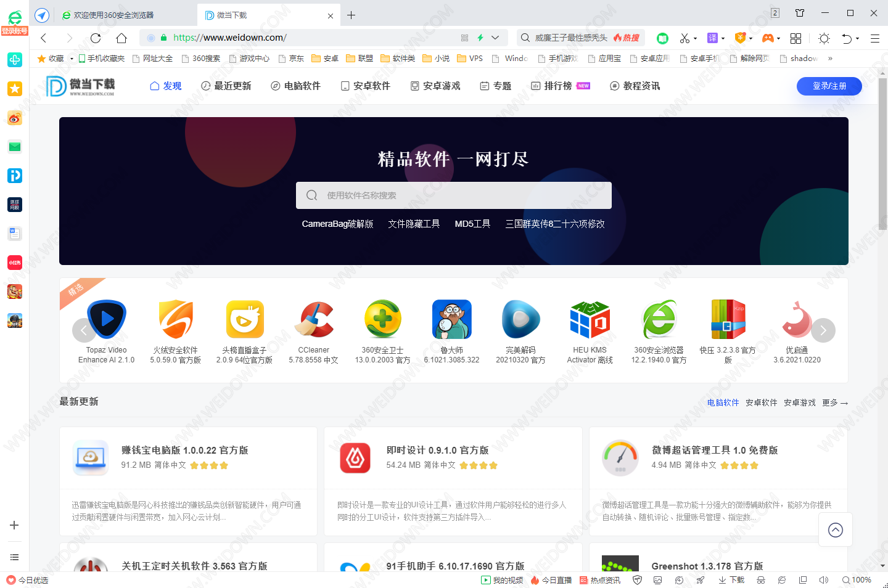Open the HEU KMS Activator icon

point(590,319)
